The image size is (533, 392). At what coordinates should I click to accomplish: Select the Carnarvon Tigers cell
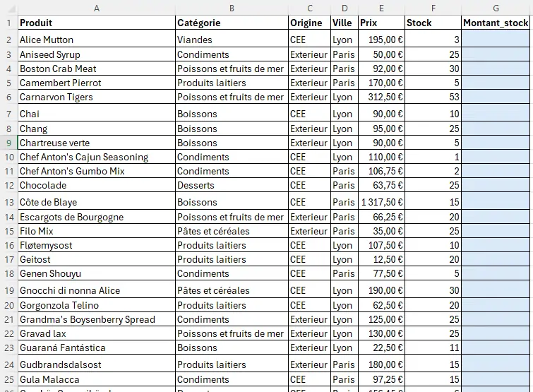(x=97, y=97)
